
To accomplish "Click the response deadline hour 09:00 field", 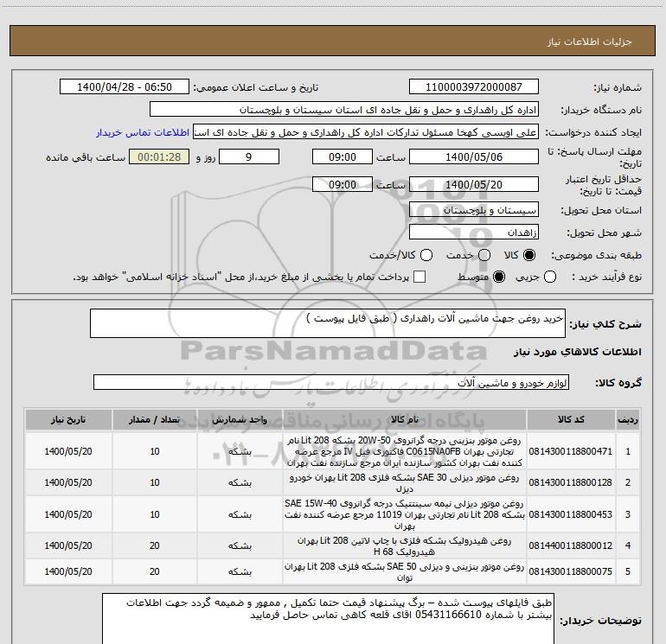I will point(343,156).
